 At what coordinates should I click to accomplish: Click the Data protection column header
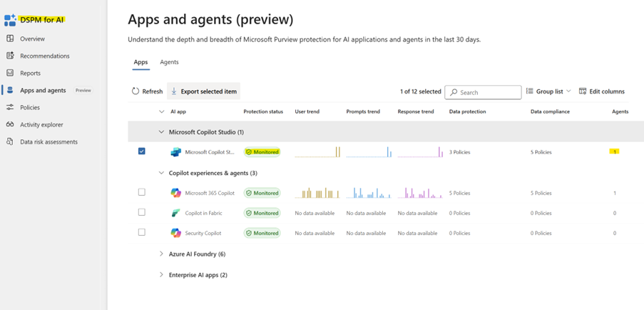click(467, 112)
